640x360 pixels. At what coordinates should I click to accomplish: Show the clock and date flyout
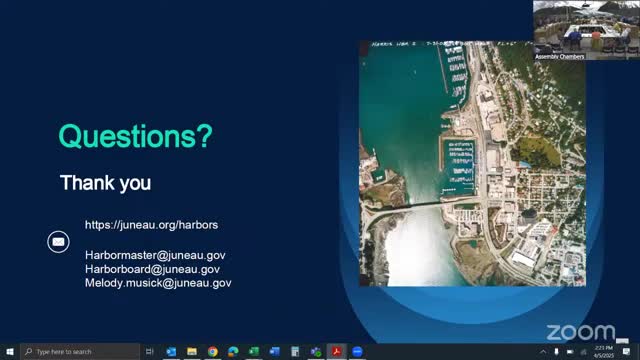604,351
